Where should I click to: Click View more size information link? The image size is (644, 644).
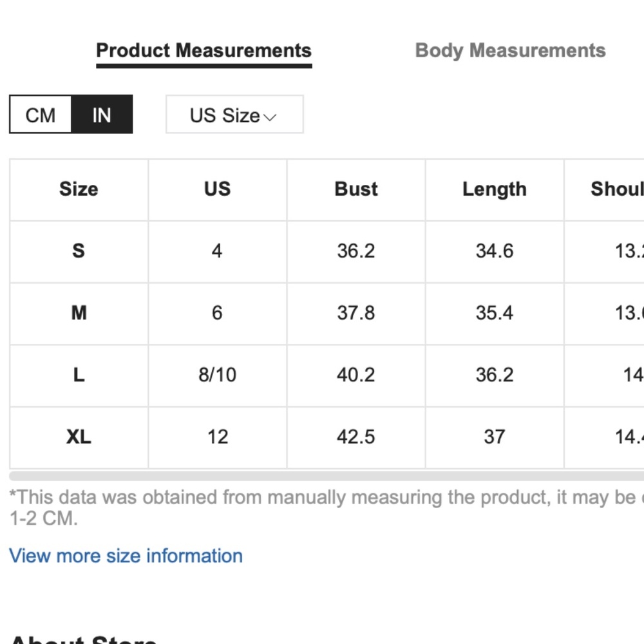pyautogui.click(x=126, y=556)
